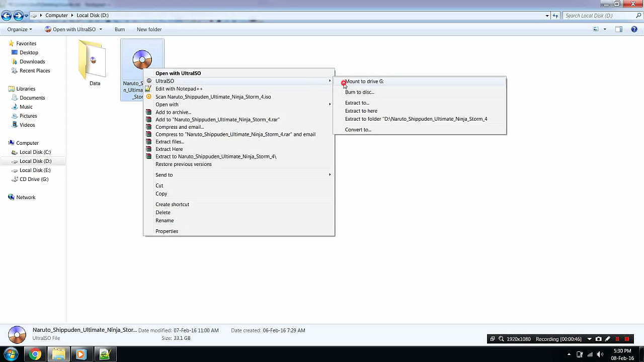The height and width of the screenshot is (362, 644).
Task: Expand the Organize dropdown
Action: [x=20, y=29]
